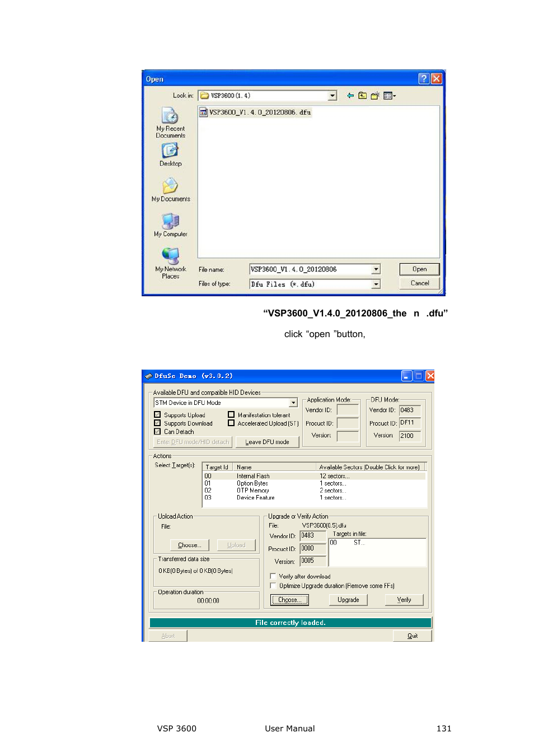The width and height of the screenshot is (534, 756).
Task: Open the Views menu icon in Open dialog
Action: (389, 96)
